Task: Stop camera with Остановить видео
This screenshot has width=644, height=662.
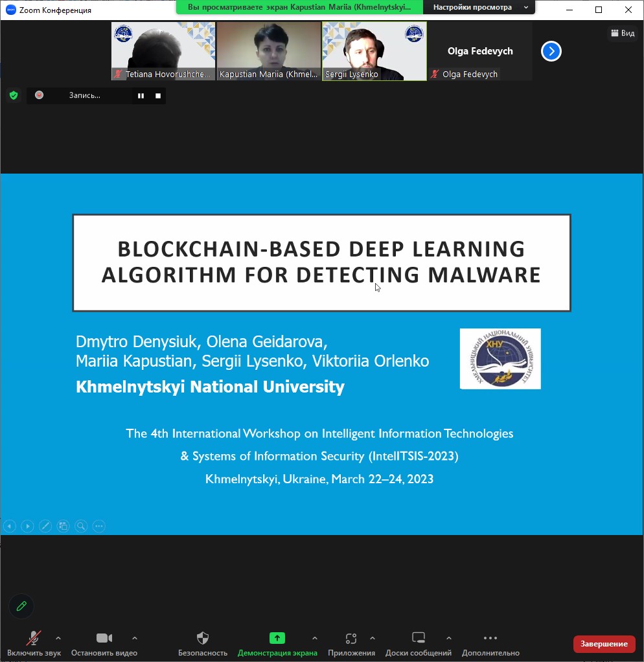Action: (x=104, y=639)
